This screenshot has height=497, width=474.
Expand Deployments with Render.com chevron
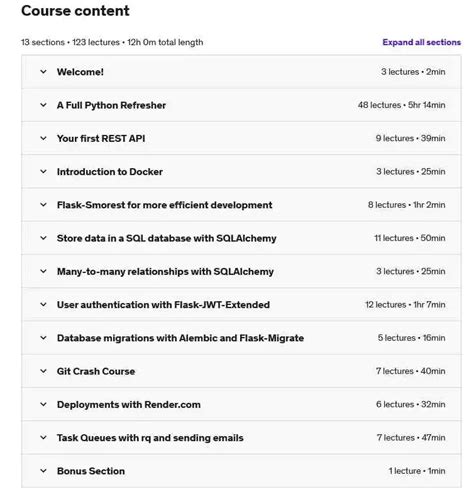click(43, 404)
